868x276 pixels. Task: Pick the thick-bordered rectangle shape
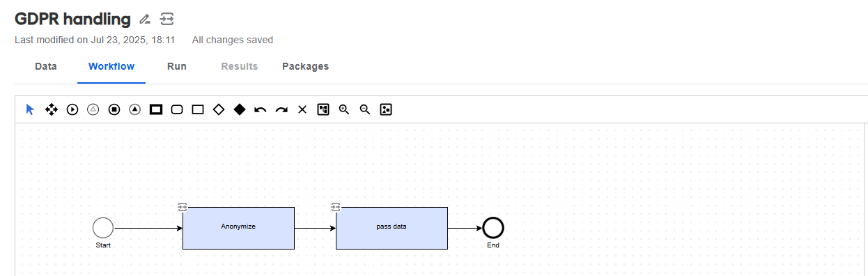[156, 109]
